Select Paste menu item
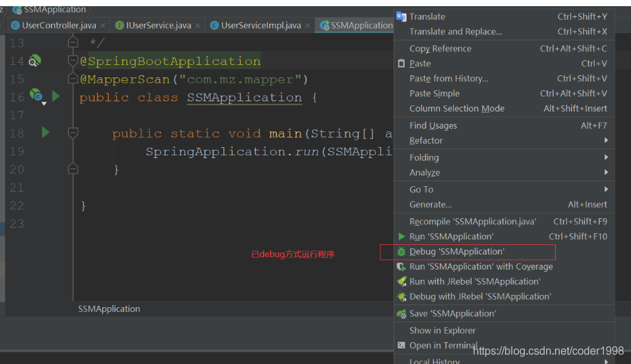Viewport: 631px width, 364px height. [504, 63]
